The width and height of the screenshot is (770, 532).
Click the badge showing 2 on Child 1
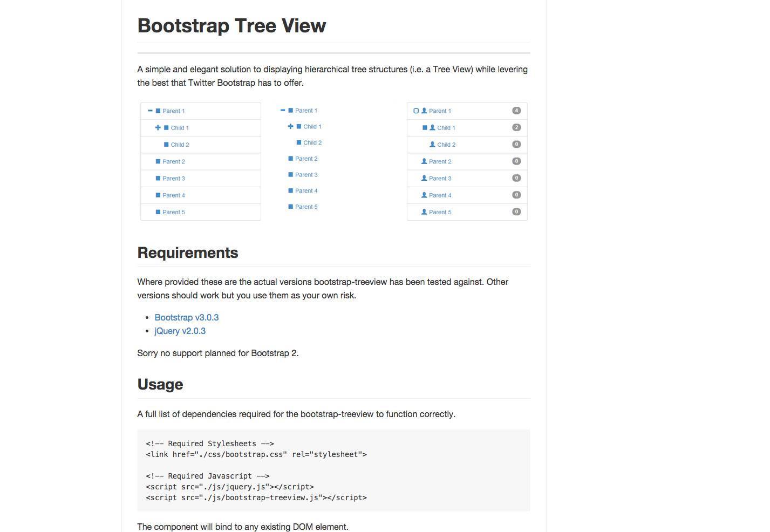click(x=516, y=127)
